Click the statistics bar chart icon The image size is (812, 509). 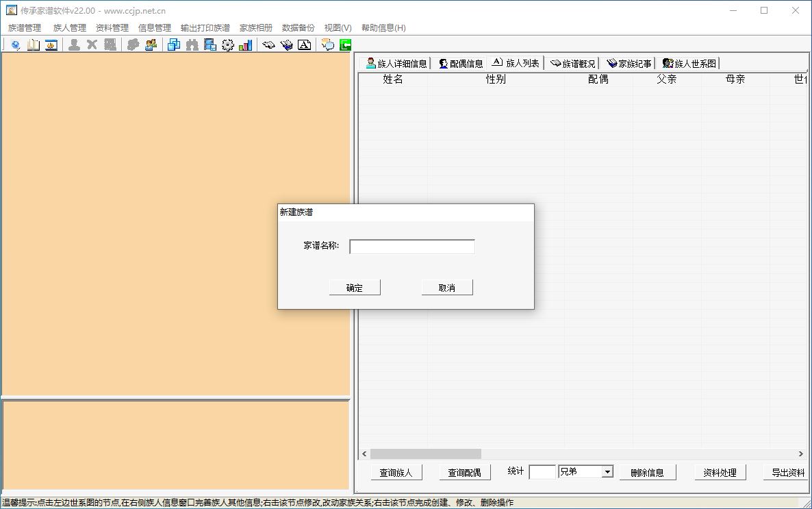click(x=245, y=44)
